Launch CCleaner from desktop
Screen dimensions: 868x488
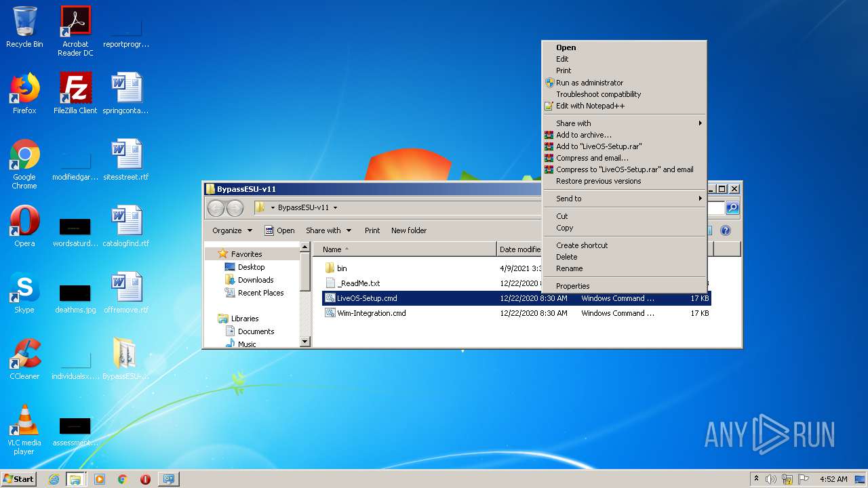click(x=24, y=359)
